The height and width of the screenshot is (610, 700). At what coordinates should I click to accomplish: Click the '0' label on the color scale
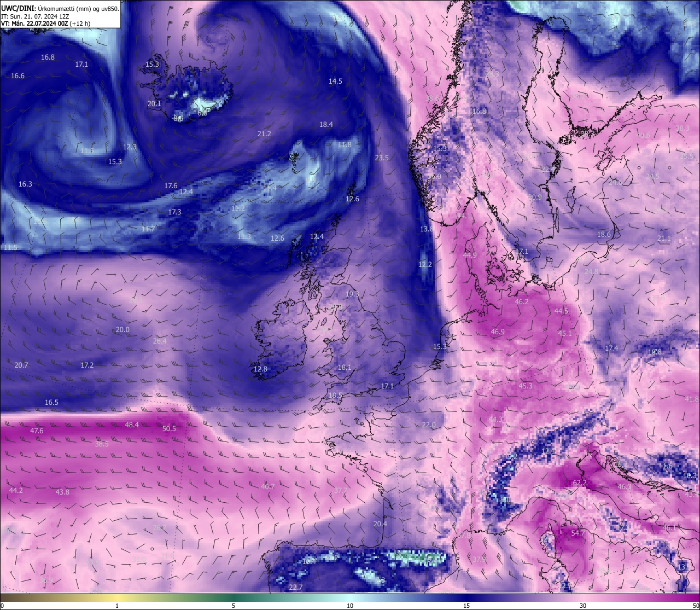[2, 606]
